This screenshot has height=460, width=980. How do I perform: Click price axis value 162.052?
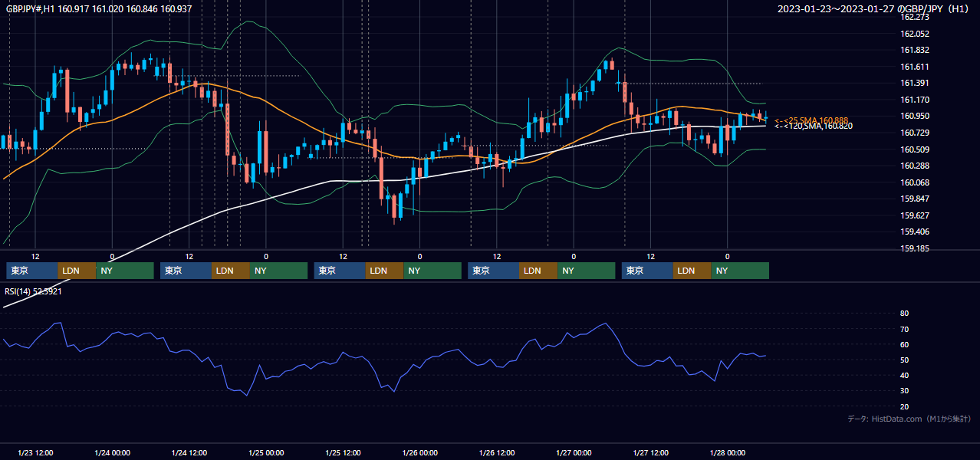coord(915,34)
